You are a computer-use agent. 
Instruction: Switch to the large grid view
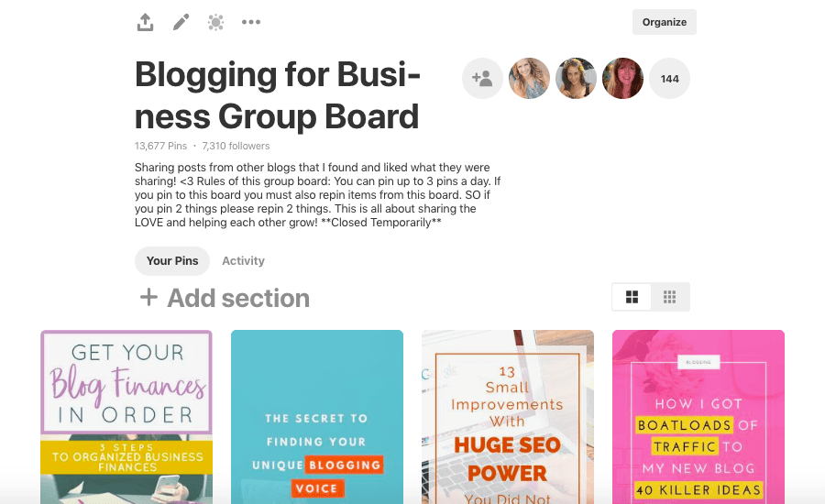tap(632, 297)
